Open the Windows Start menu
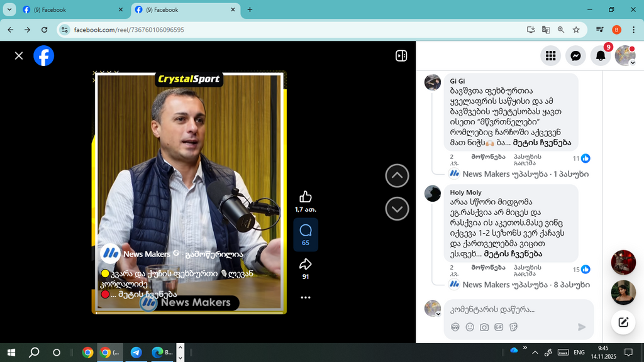 click(11, 352)
